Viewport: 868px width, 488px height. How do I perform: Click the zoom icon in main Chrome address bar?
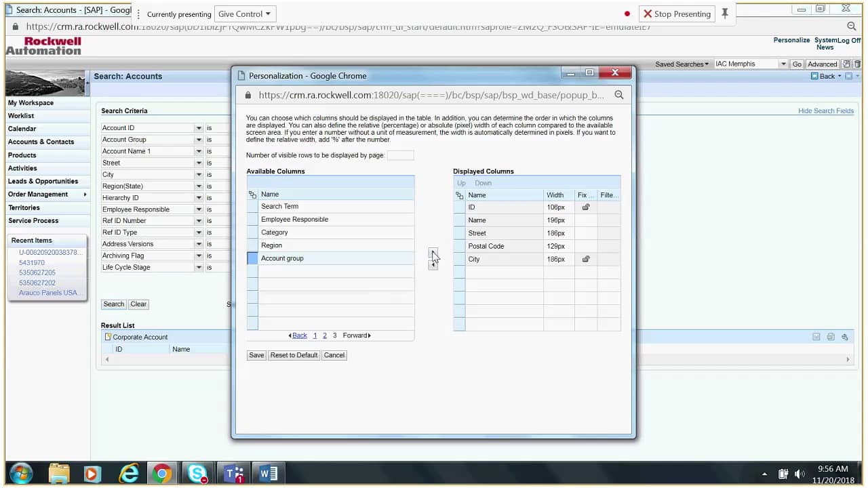coord(852,26)
